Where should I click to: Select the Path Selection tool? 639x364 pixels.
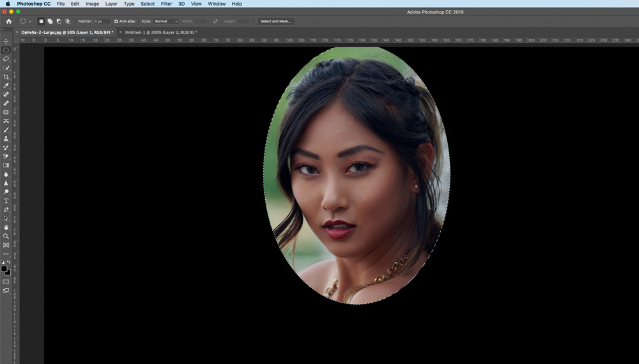pyautogui.click(x=6, y=218)
